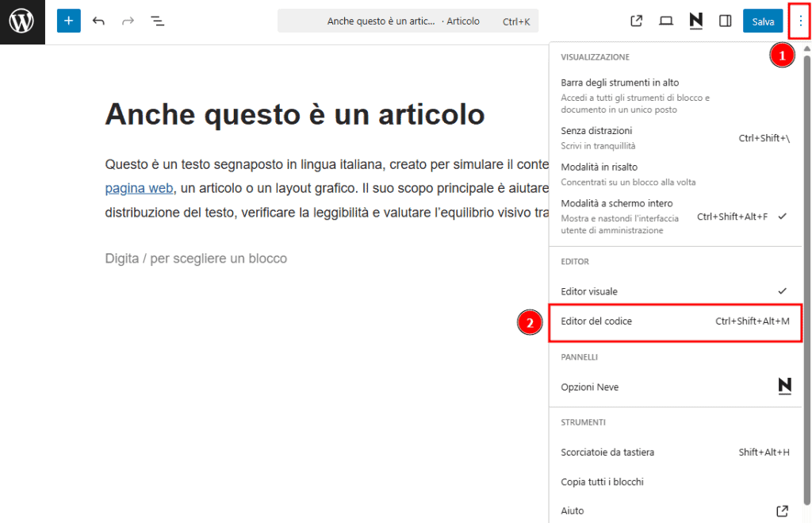Screen dimensions: 812x523
Task: Open the three-dot Options menu
Action: pyautogui.click(x=799, y=21)
